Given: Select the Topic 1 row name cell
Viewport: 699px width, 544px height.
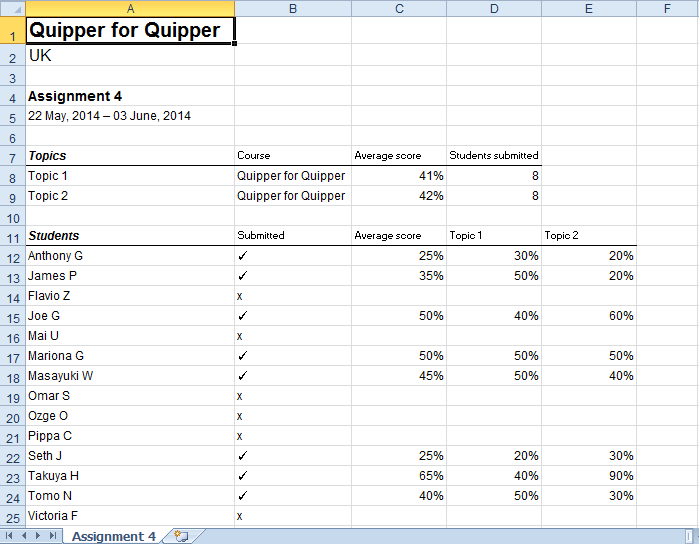Looking at the screenshot, I should click(130, 176).
